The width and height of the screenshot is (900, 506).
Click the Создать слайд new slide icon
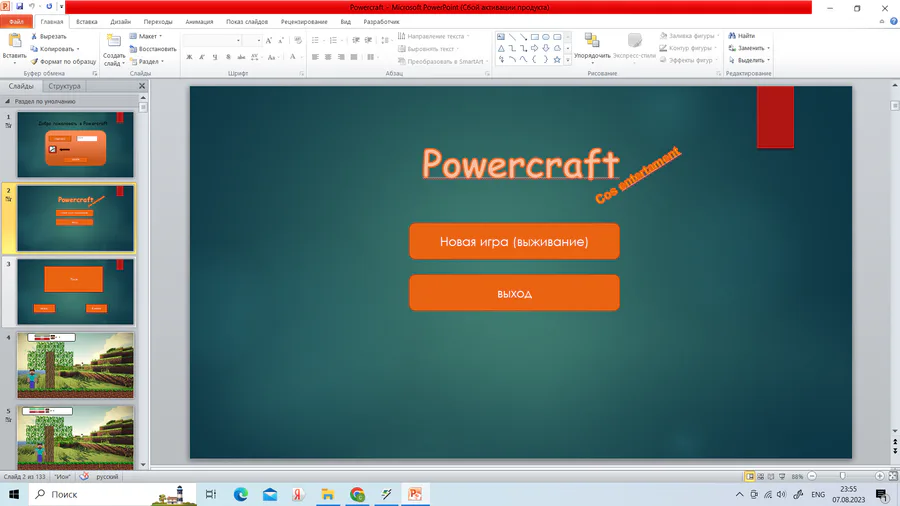pyautogui.click(x=114, y=41)
